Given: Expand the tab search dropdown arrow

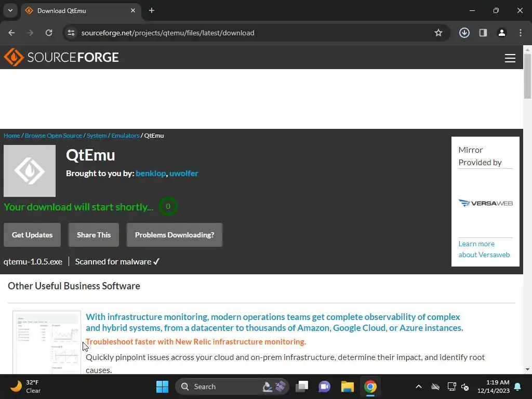Looking at the screenshot, I should pos(10,10).
